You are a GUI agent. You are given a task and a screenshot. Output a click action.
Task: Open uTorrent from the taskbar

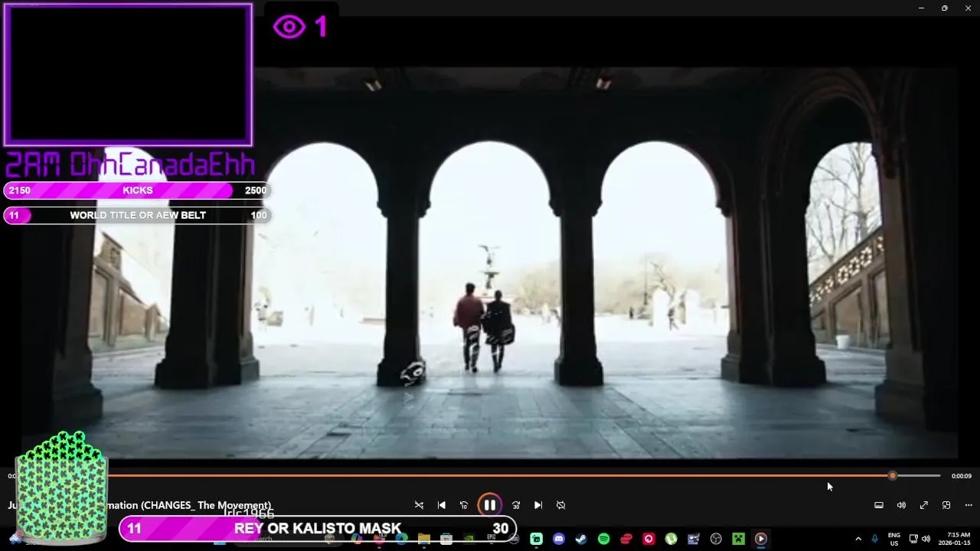click(x=671, y=539)
